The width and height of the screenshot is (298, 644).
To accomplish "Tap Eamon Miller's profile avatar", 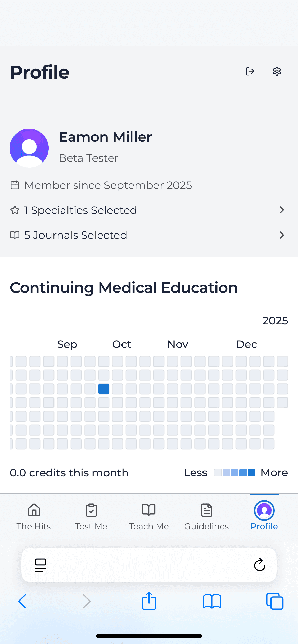I will [x=29, y=148].
